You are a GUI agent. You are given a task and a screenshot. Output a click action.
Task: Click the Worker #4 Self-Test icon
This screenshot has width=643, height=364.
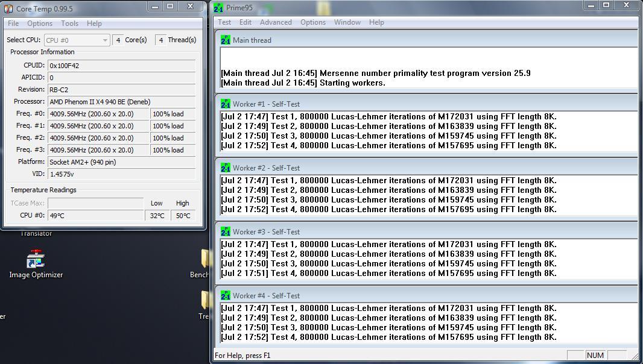point(226,295)
